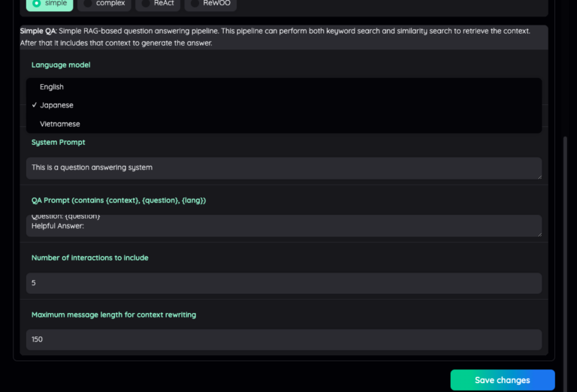The image size is (577, 392).
Task: Pick the ReWOO reasoning radio option
Action: pos(210,4)
